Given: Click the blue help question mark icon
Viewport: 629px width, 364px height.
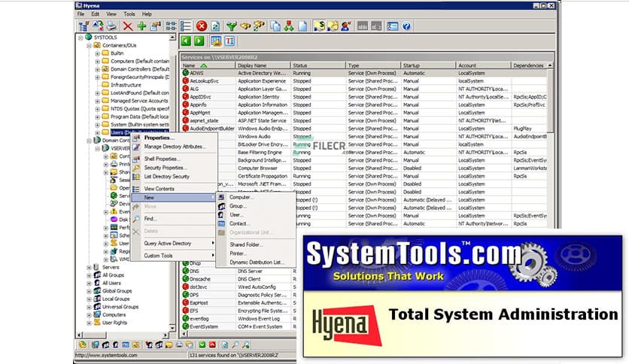Looking at the screenshot, I should [x=406, y=26].
